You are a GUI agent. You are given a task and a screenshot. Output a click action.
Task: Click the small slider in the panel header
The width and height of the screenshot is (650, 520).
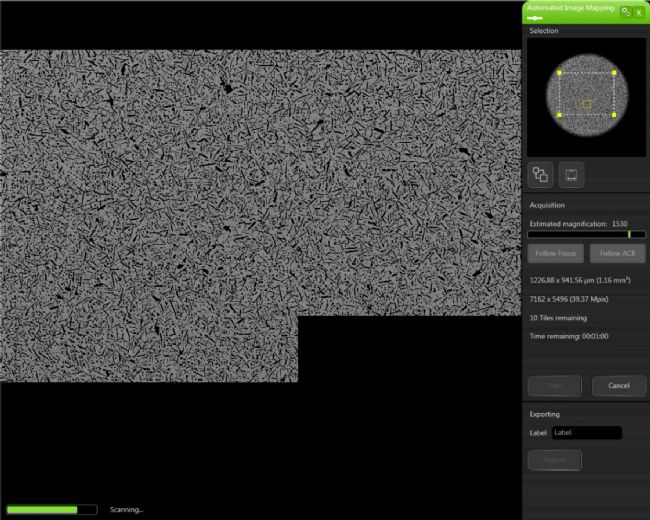(x=535, y=18)
